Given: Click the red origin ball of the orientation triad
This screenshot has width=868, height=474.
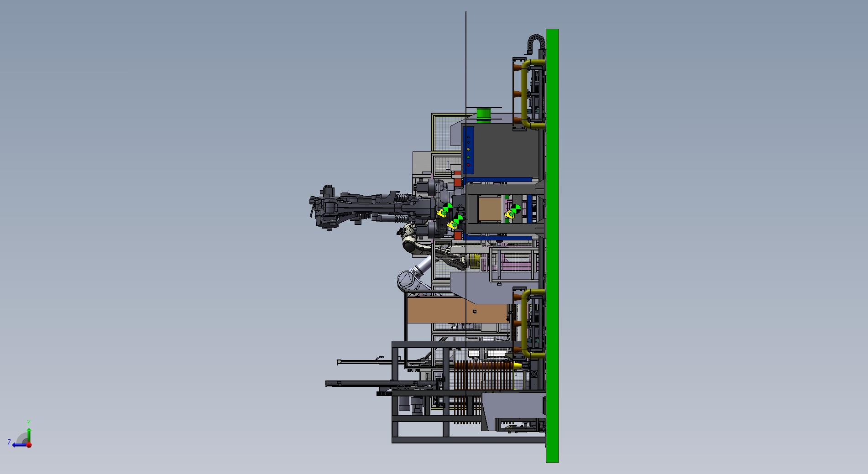Looking at the screenshot, I should tap(29, 445).
